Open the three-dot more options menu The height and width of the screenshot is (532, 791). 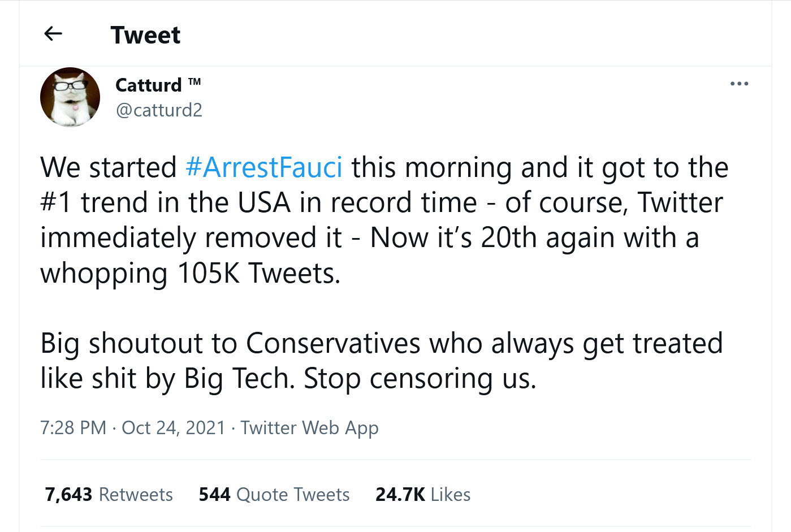coord(739,84)
